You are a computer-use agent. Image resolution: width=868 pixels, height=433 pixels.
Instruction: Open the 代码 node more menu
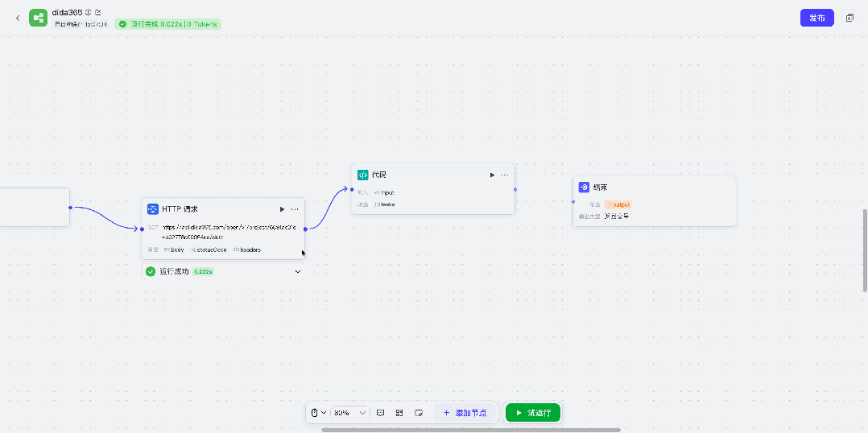[505, 175]
